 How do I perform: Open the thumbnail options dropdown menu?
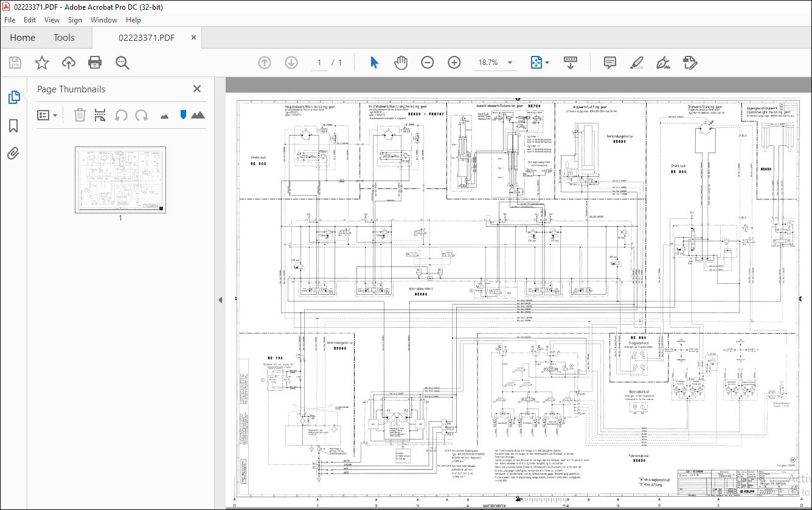click(x=47, y=115)
